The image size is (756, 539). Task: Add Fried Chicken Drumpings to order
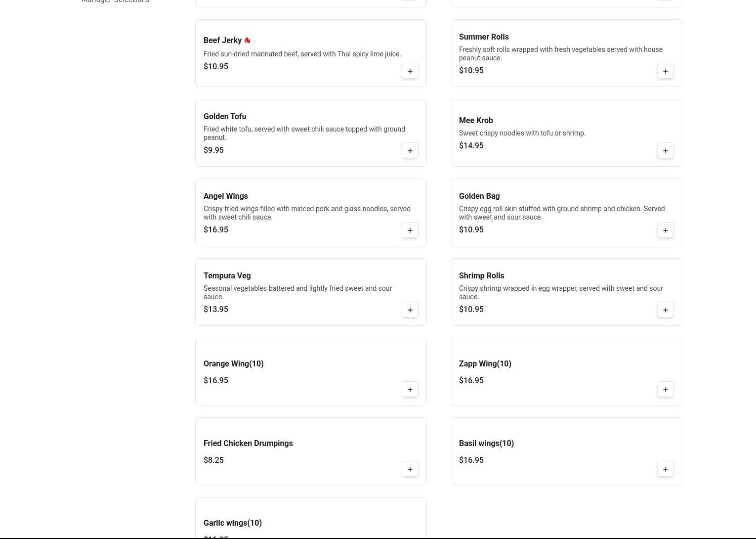point(410,469)
